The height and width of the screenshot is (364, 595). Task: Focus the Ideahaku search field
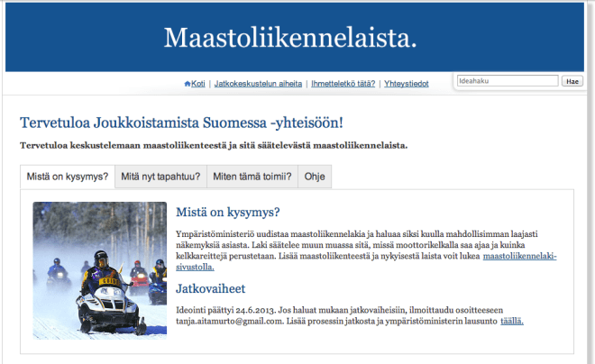coord(507,81)
